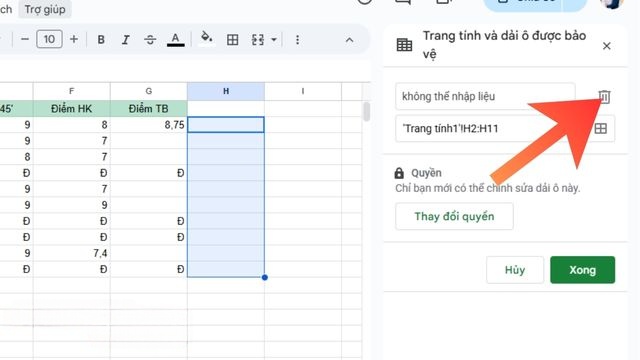Screen dimensions: 640x360
Task: Increase font size with plus button
Action: point(73,39)
